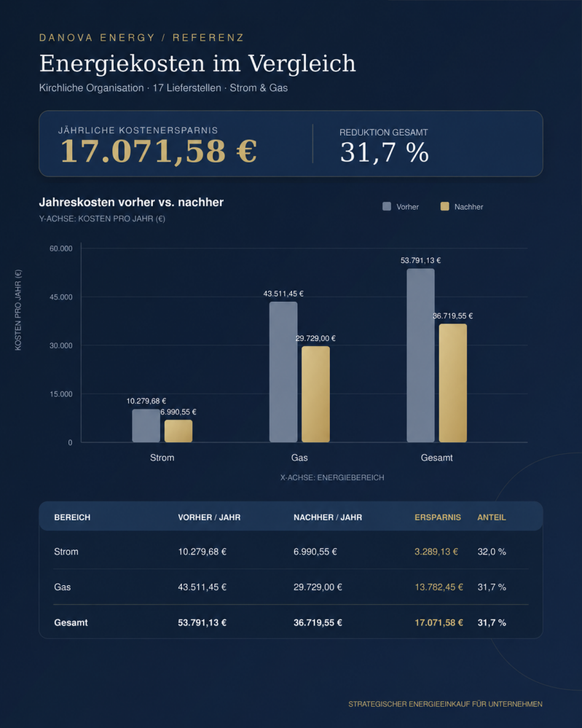The height and width of the screenshot is (728, 582).
Task: Click the savings cell 3.289,13 €
Action: point(436,552)
